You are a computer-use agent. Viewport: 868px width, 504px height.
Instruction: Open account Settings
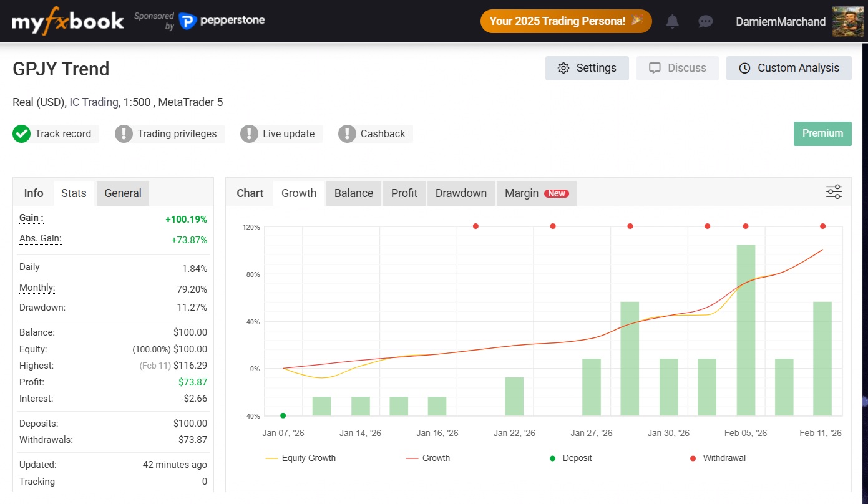point(587,68)
